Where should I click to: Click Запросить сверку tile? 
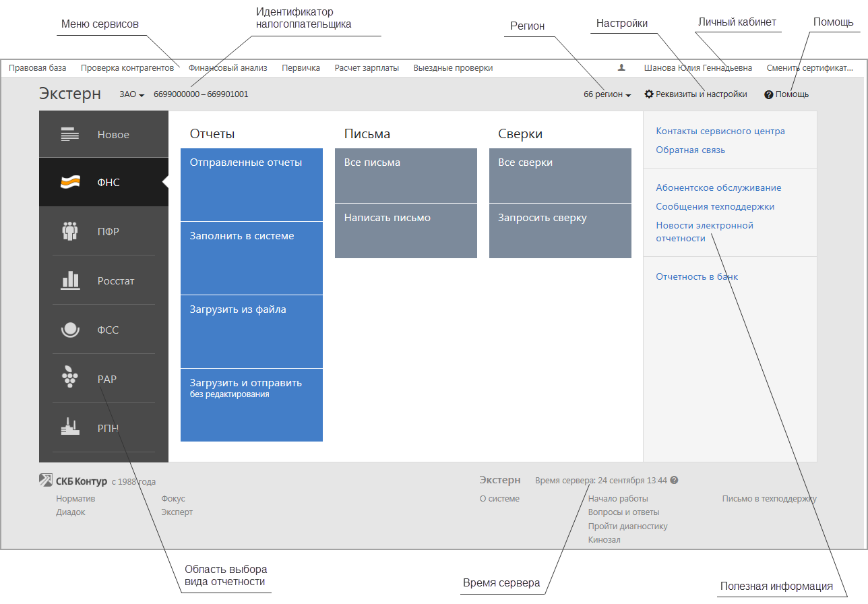click(560, 231)
